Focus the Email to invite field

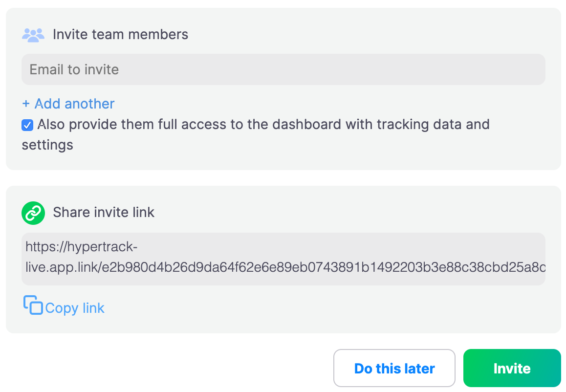283,69
